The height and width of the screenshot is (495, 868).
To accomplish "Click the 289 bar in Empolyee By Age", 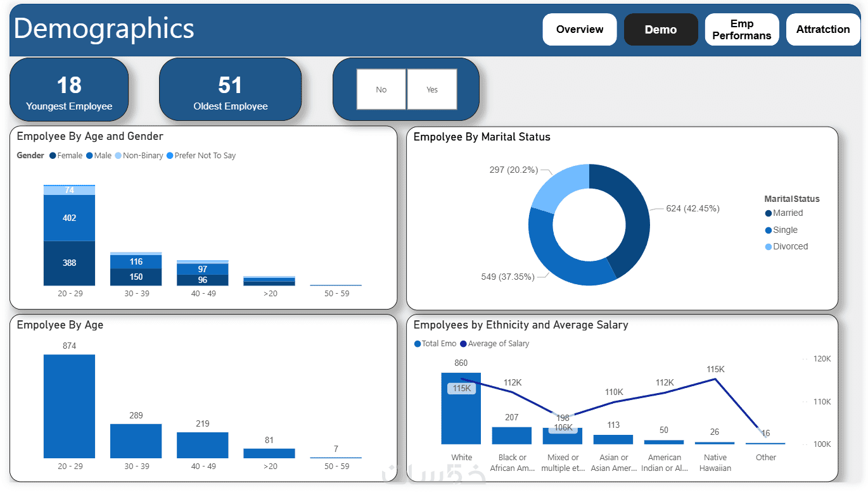I will (x=136, y=441).
